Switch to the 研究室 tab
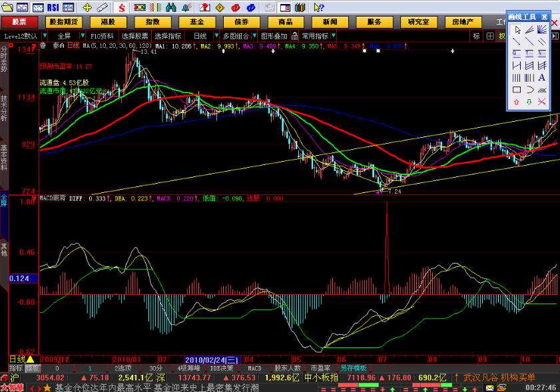Image resolution: width=560 pixels, height=392 pixels. coord(419,22)
